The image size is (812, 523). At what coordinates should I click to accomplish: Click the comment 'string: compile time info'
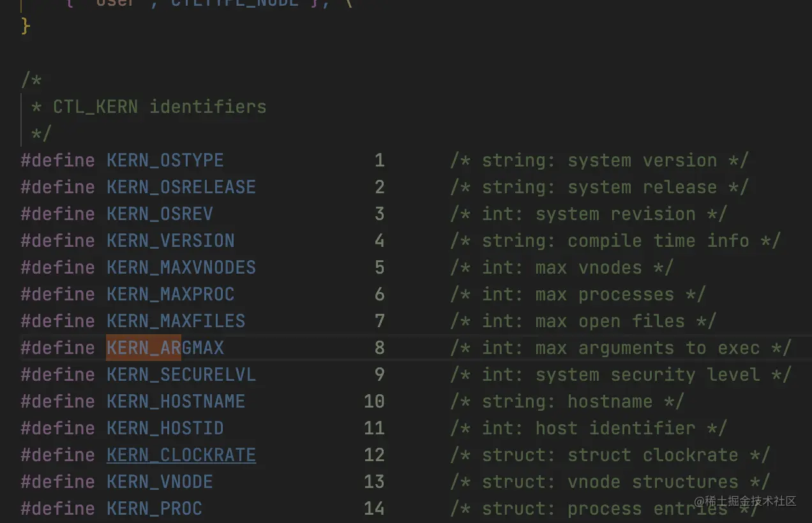(x=615, y=240)
